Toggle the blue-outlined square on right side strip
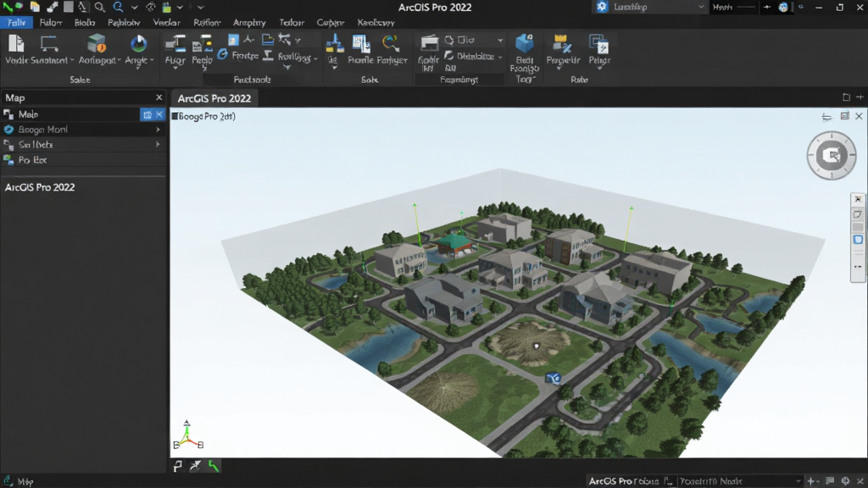Screen dimensions: 868x488 tap(858, 240)
